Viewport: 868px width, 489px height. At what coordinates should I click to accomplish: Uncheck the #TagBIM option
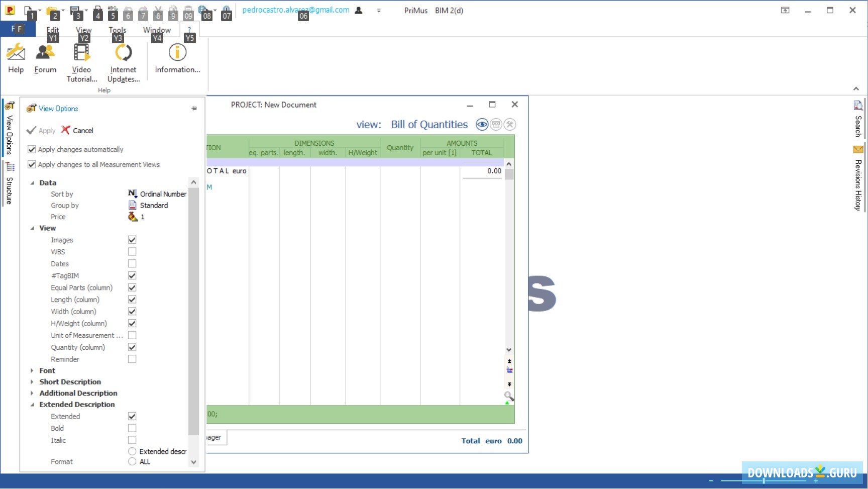(x=132, y=275)
